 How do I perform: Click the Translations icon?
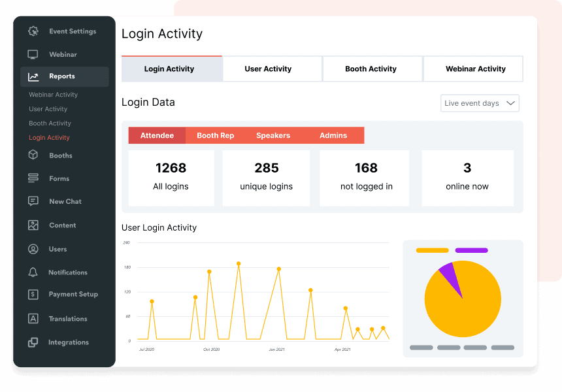[33, 319]
